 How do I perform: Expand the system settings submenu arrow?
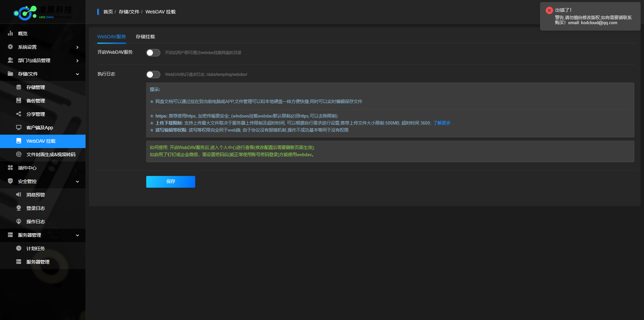77,47
